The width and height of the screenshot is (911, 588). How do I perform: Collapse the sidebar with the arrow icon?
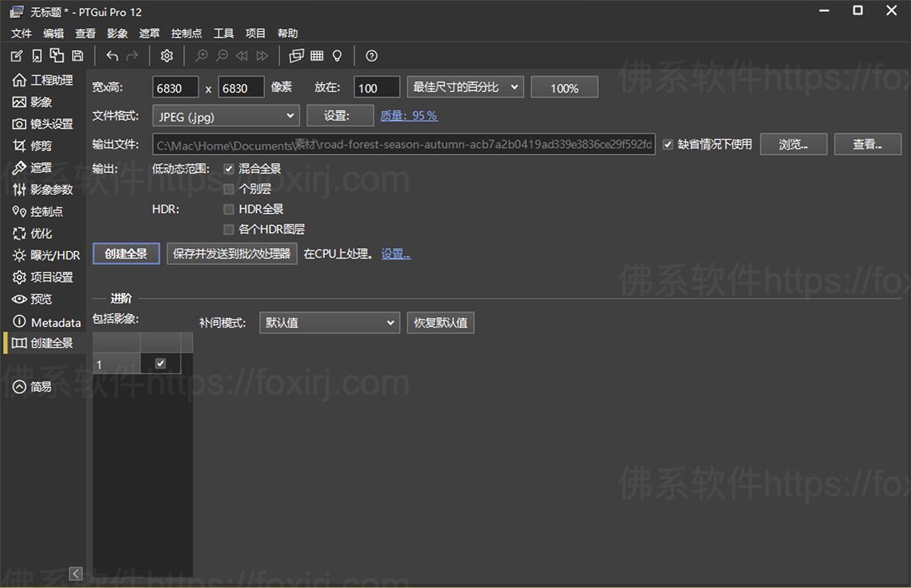(76, 574)
